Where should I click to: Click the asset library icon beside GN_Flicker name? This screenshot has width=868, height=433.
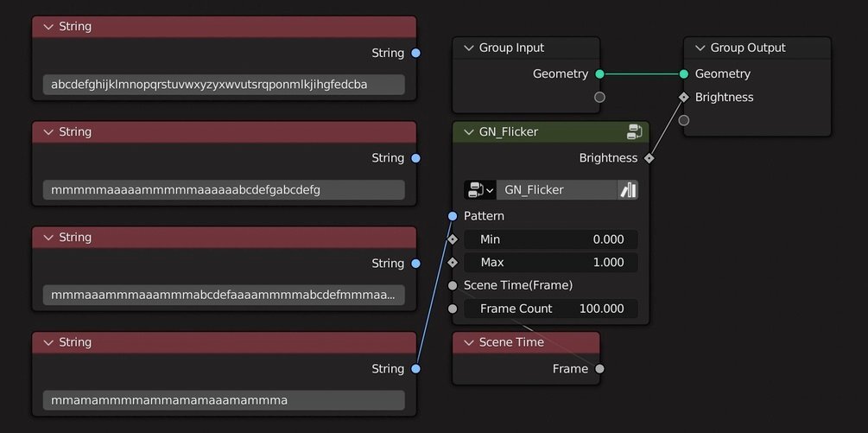pyautogui.click(x=628, y=190)
